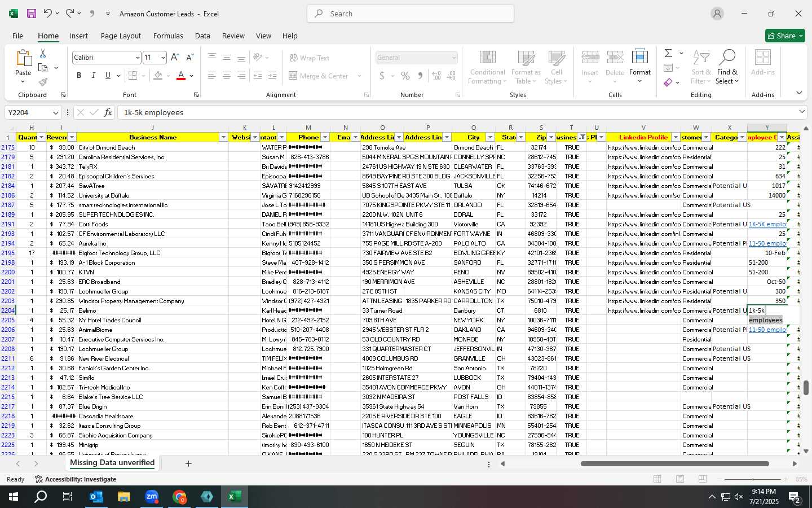Apply the red font color

(181, 76)
